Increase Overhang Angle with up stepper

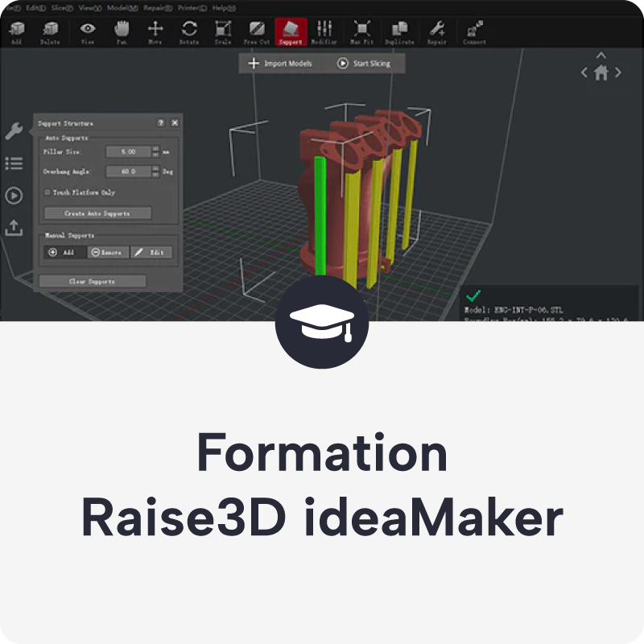click(x=155, y=168)
